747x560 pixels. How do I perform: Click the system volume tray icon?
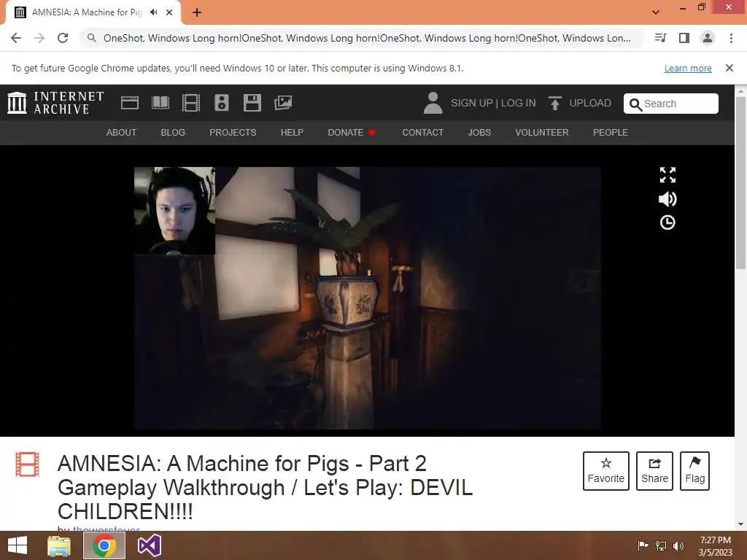(678, 545)
